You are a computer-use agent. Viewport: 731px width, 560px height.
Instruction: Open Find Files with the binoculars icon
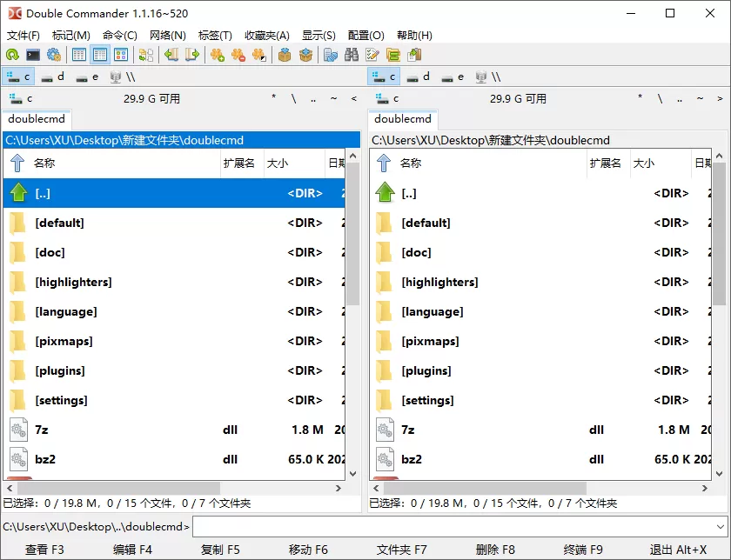[352, 54]
